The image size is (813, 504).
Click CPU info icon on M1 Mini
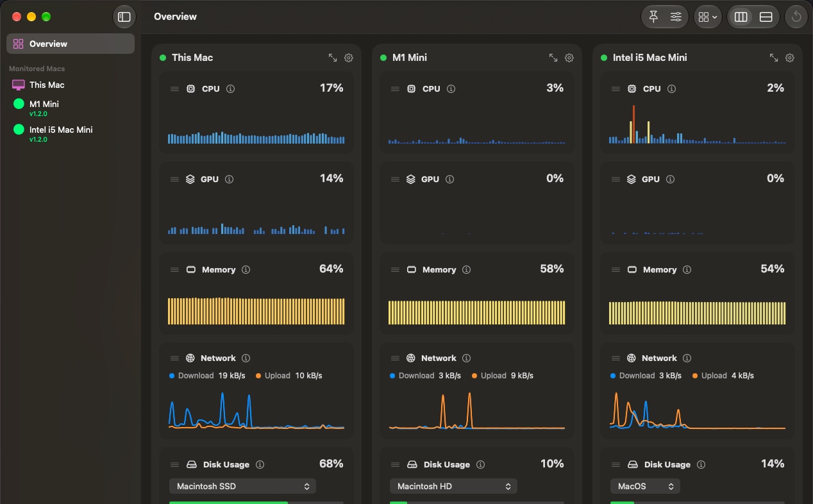[x=451, y=89]
